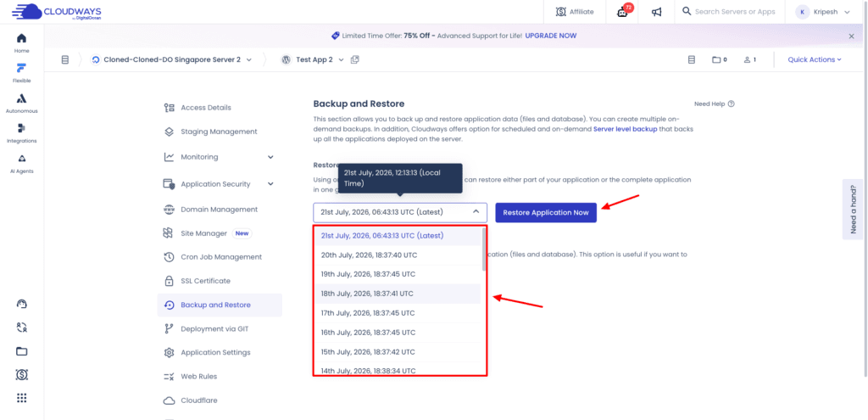Open the apps grid icon in sidebar

click(x=21, y=398)
